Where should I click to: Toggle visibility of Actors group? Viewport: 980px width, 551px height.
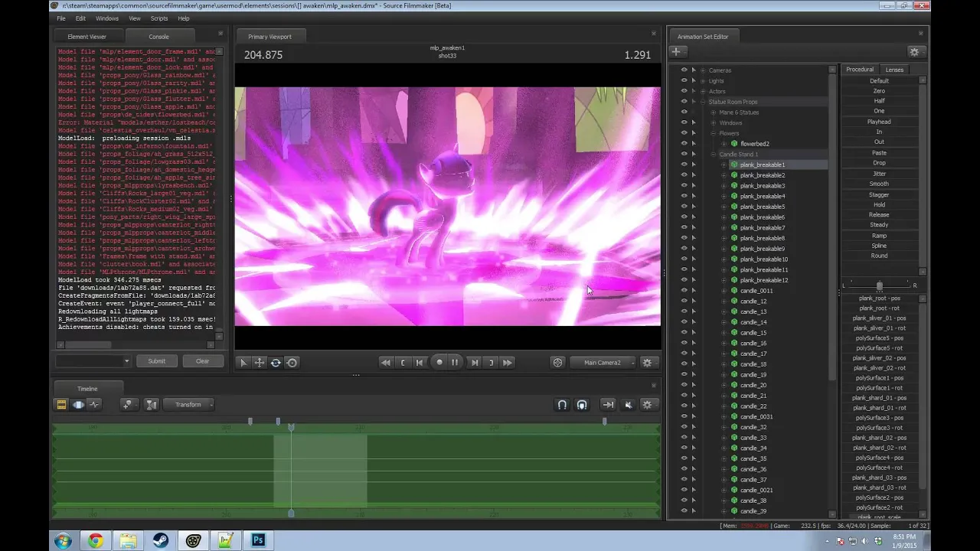[684, 91]
